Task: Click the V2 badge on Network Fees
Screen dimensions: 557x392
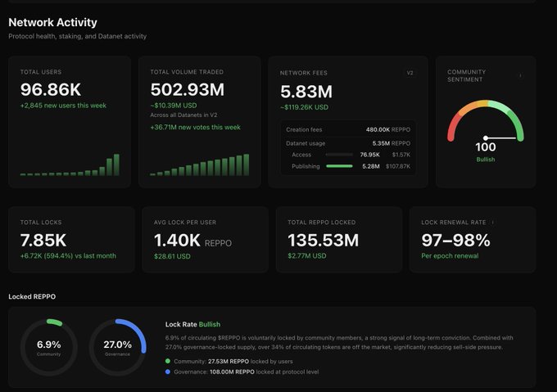Action: pos(410,73)
